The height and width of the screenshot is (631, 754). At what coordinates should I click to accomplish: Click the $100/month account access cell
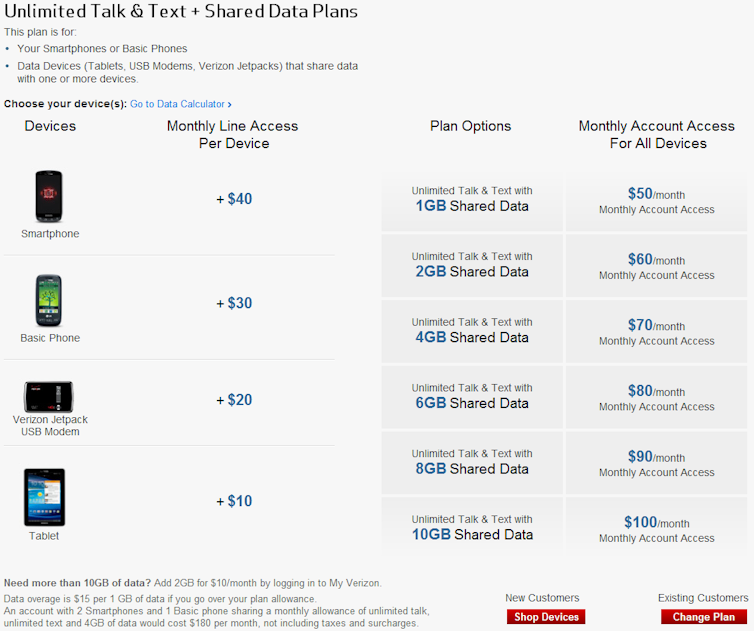coord(656,525)
